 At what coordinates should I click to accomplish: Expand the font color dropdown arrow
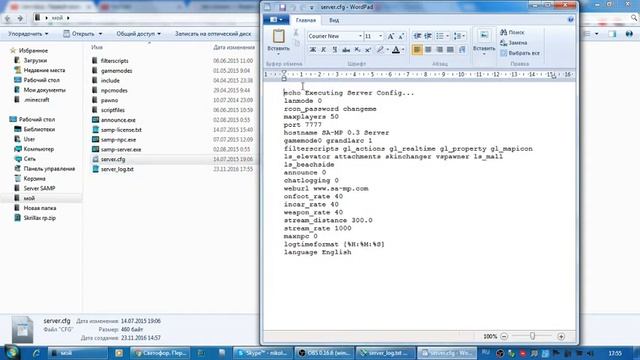(403, 50)
